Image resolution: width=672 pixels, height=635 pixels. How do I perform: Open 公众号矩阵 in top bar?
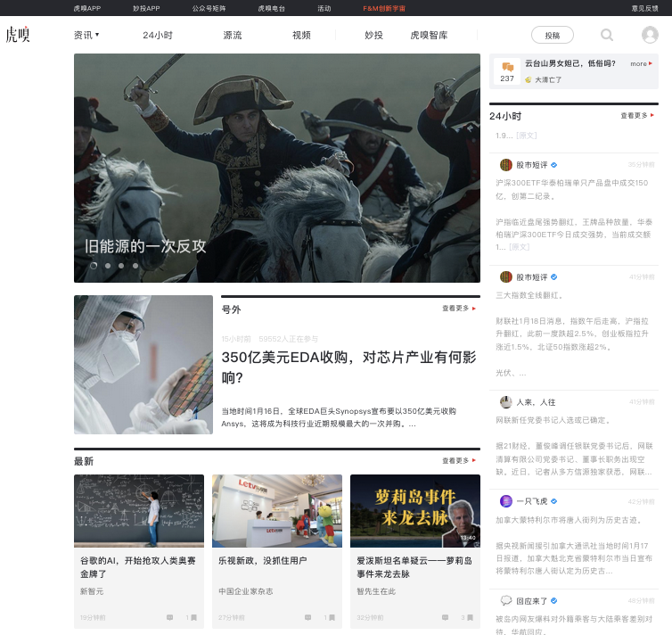point(209,8)
